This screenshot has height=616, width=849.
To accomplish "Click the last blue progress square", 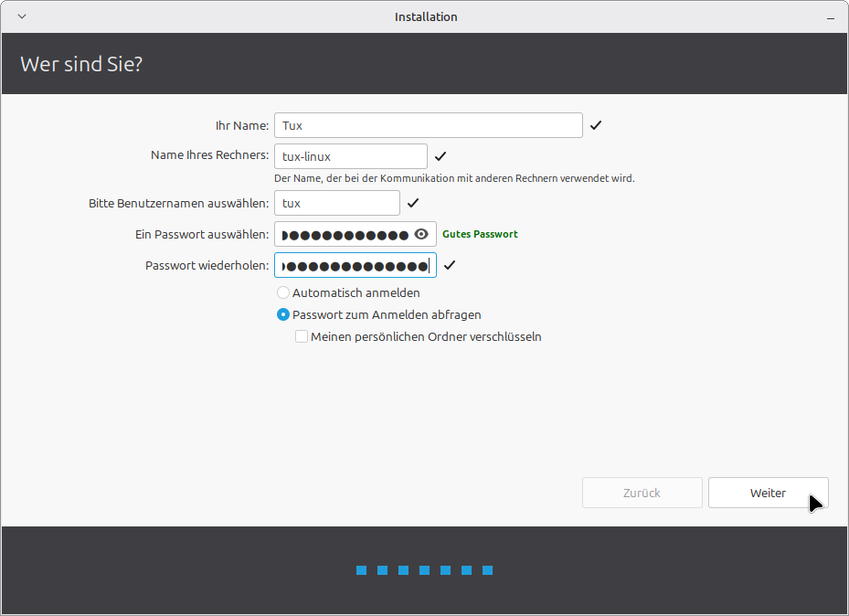I will (488, 570).
